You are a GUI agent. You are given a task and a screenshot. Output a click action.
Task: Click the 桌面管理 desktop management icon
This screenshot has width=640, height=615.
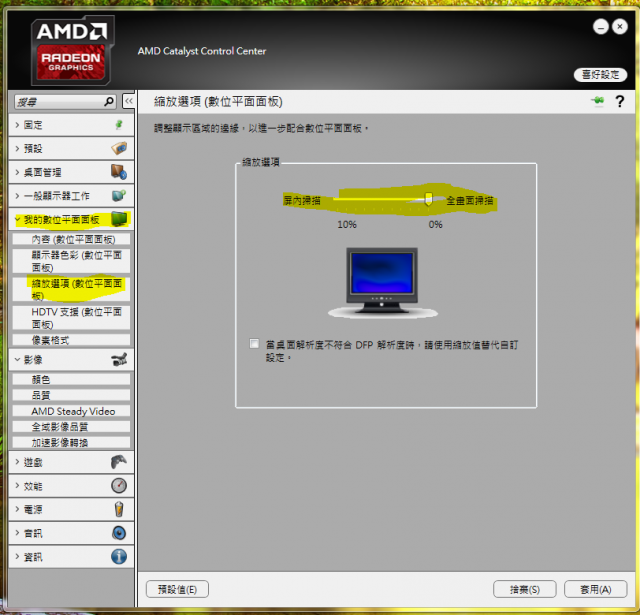pos(119,172)
